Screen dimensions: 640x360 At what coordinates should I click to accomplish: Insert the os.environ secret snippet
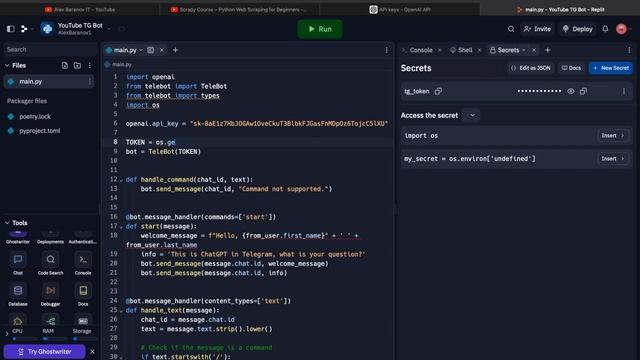612,159
